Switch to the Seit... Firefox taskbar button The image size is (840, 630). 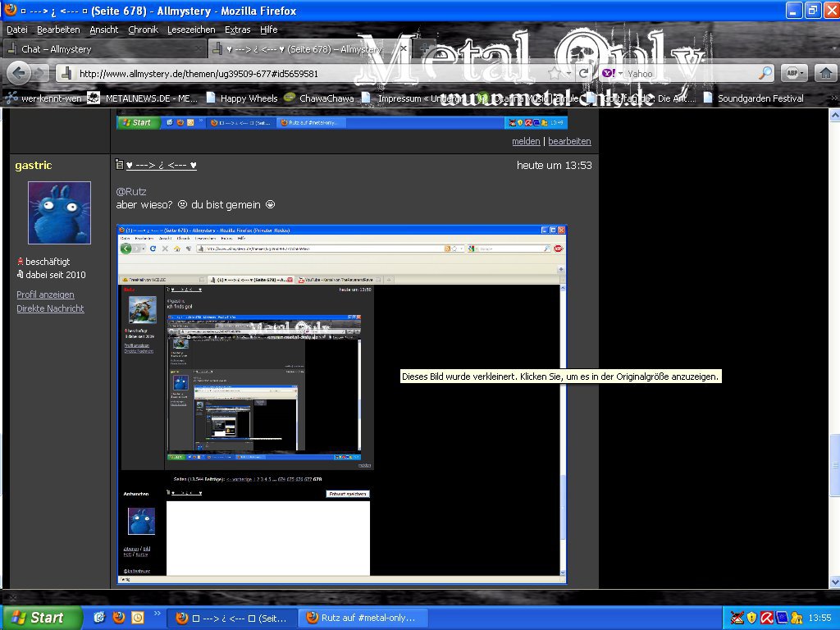[232, 618]
